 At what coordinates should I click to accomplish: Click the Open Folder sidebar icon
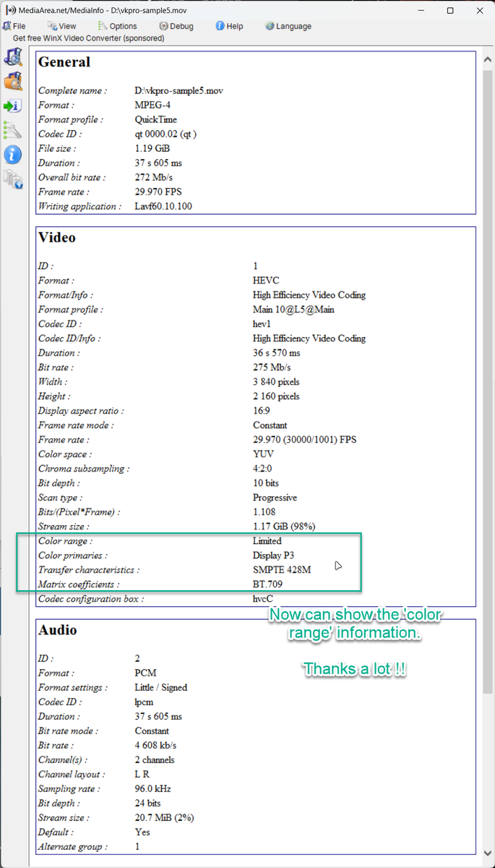click(13, 82)
